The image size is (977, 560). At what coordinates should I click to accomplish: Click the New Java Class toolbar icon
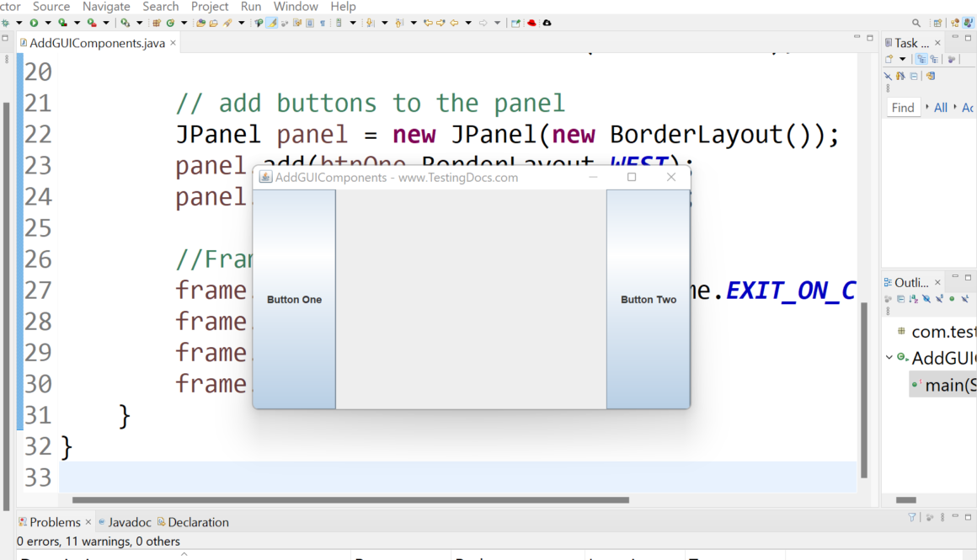tap(169, 23)
